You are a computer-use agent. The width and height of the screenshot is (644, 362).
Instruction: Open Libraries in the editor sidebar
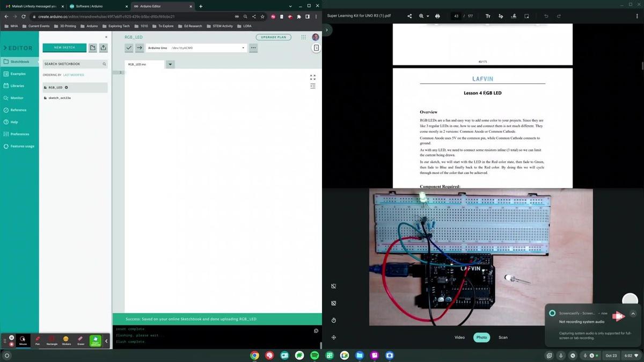(x=19, y=86)
